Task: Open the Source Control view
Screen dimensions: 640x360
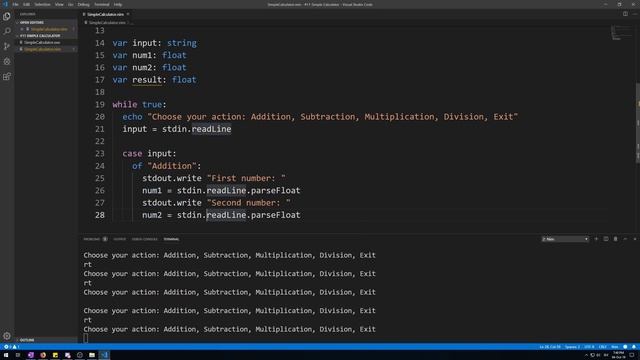Action: click(7, 46)
